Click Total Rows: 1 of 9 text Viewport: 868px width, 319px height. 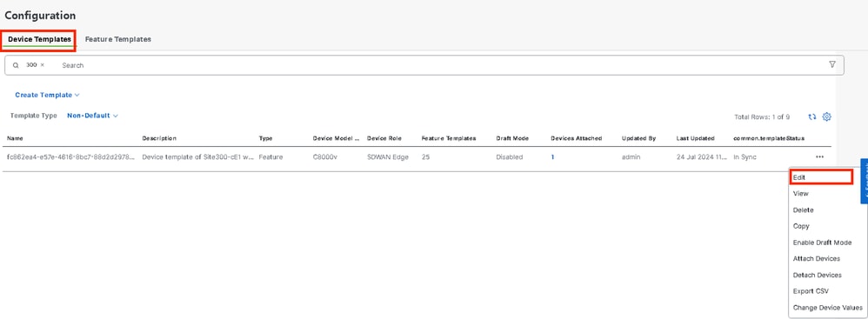(762, 117)
